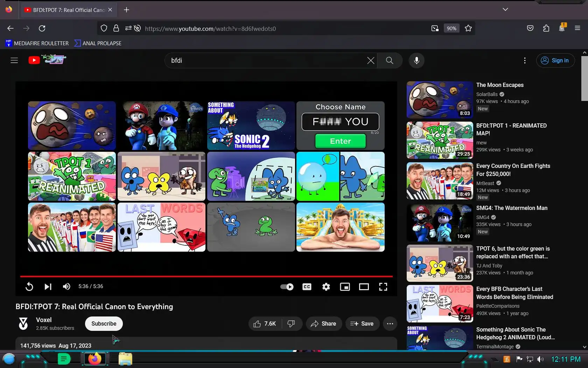Bookmark this page with the star icon
This screenshot has width=588, height=368.
point(468,28)
